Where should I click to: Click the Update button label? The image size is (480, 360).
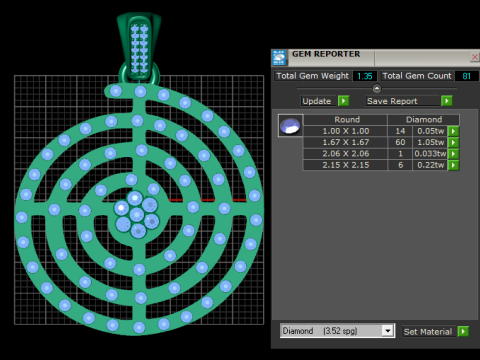point(317,101)
